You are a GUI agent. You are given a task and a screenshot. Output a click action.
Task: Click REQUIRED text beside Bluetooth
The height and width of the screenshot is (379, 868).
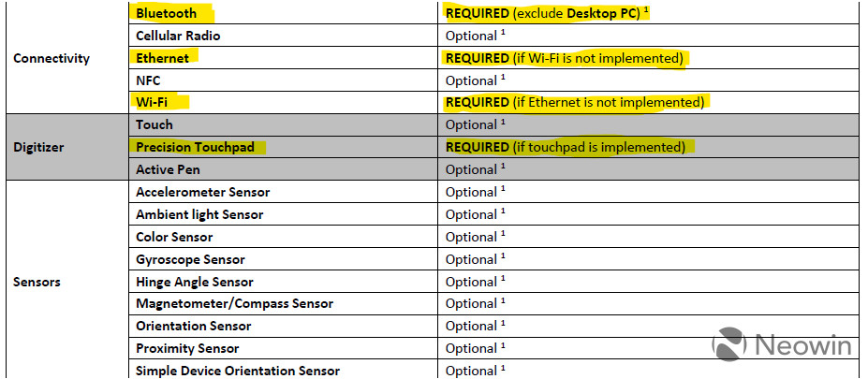(x=477, y=14)
